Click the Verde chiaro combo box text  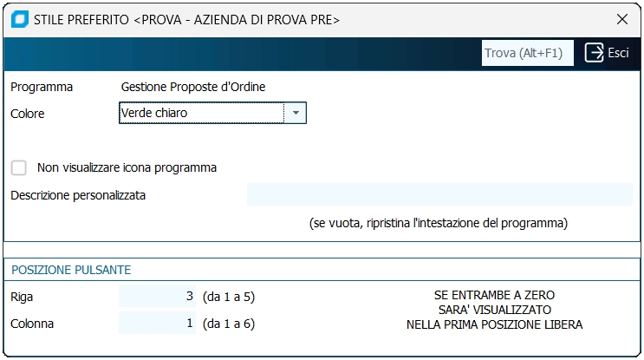[x=201, y=113]
